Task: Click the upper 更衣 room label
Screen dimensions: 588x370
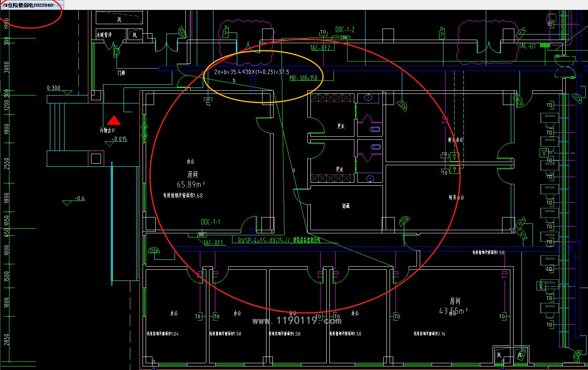Action: [341, 126]
